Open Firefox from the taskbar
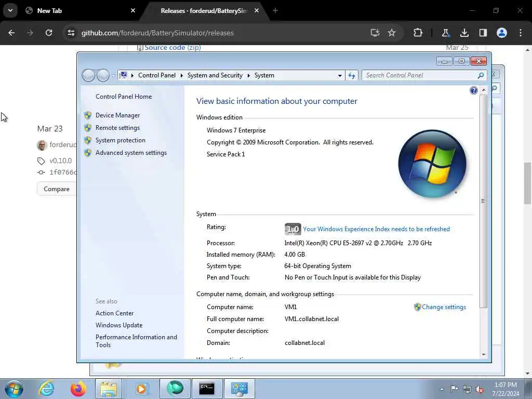 78,389
